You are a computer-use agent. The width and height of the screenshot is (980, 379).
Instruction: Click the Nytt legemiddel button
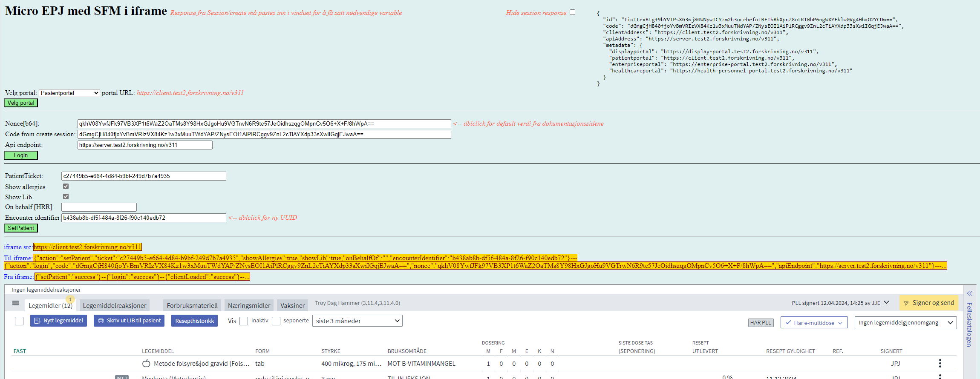pyautogui.click(x=59, y=321)
